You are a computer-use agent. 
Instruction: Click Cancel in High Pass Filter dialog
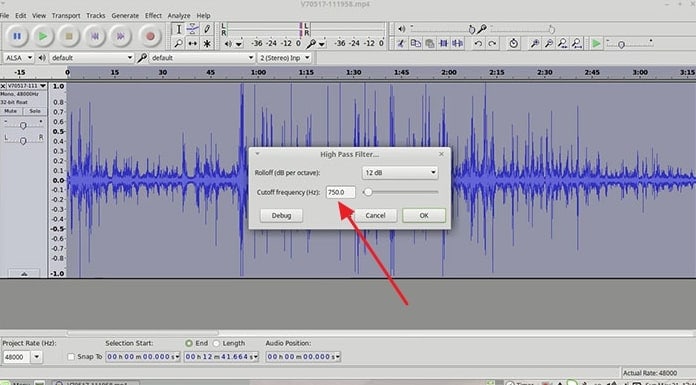[x=376, y=215]
